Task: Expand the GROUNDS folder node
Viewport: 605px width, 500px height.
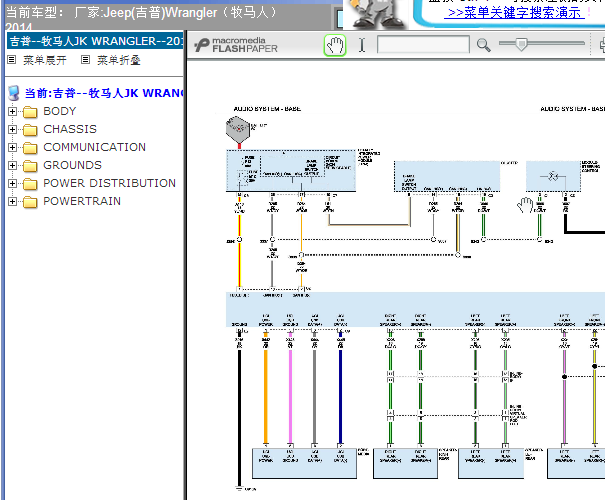Action: click(12, 166)
